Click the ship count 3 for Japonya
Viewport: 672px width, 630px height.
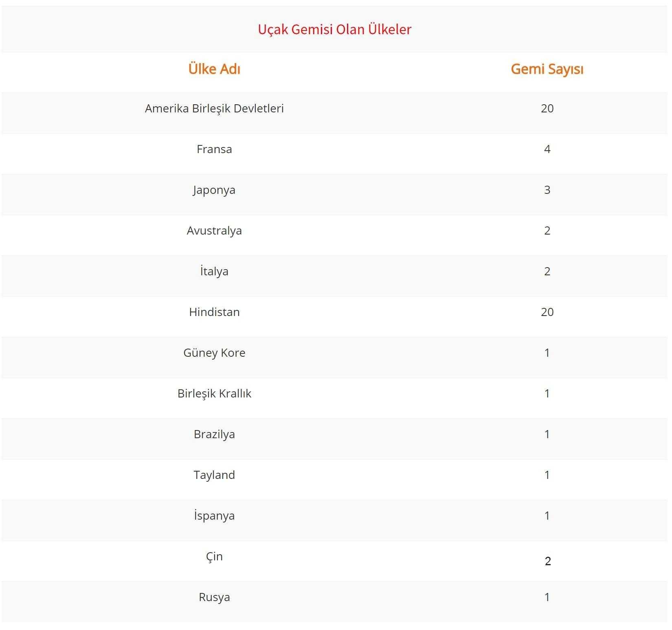click(x=547, y=190)
